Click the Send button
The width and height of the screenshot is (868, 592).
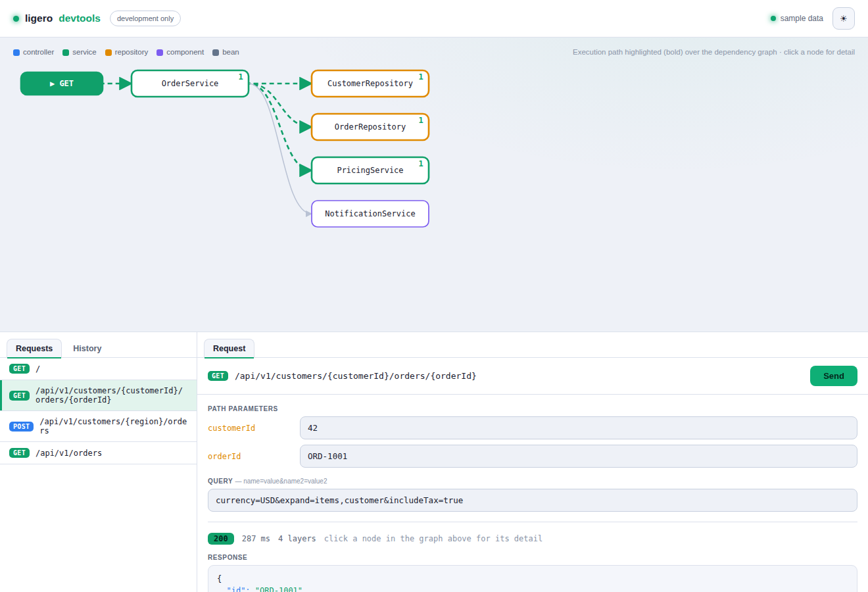(x=834, y=376)
